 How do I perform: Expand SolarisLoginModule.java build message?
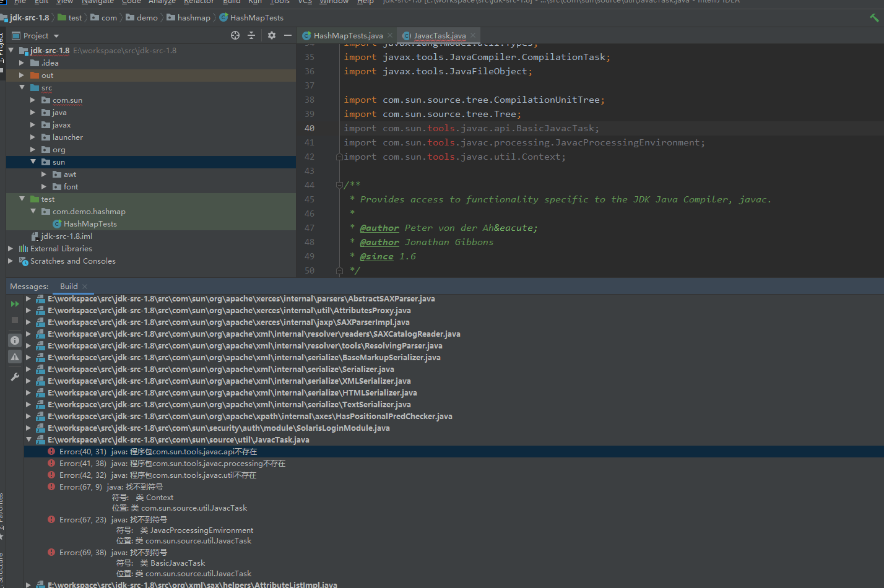click(28, 428)
